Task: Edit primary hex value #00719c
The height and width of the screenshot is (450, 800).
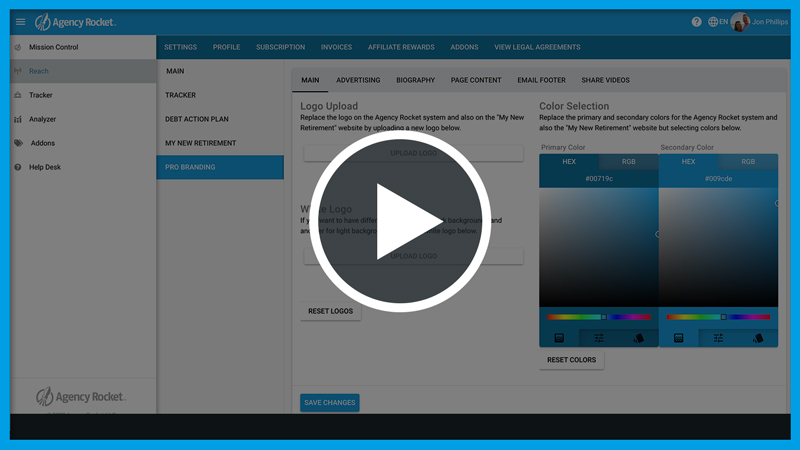Action: tap(599, 179)
